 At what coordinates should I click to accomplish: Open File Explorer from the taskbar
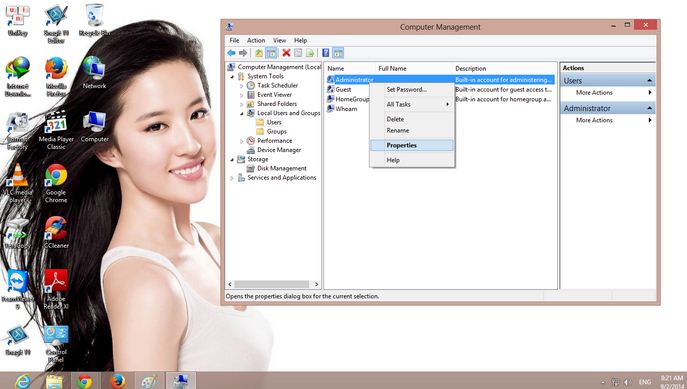(x=54, y=381)
